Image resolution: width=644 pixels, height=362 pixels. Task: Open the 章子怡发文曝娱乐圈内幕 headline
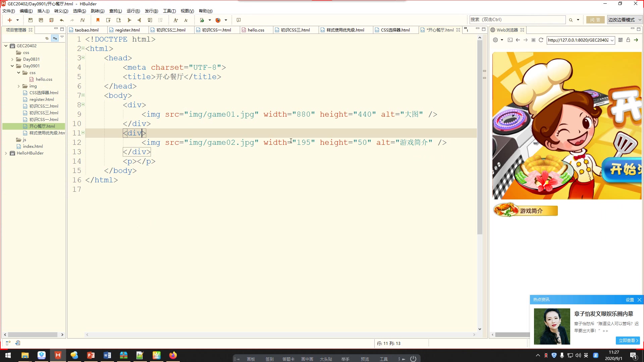(x=603, y=314)
